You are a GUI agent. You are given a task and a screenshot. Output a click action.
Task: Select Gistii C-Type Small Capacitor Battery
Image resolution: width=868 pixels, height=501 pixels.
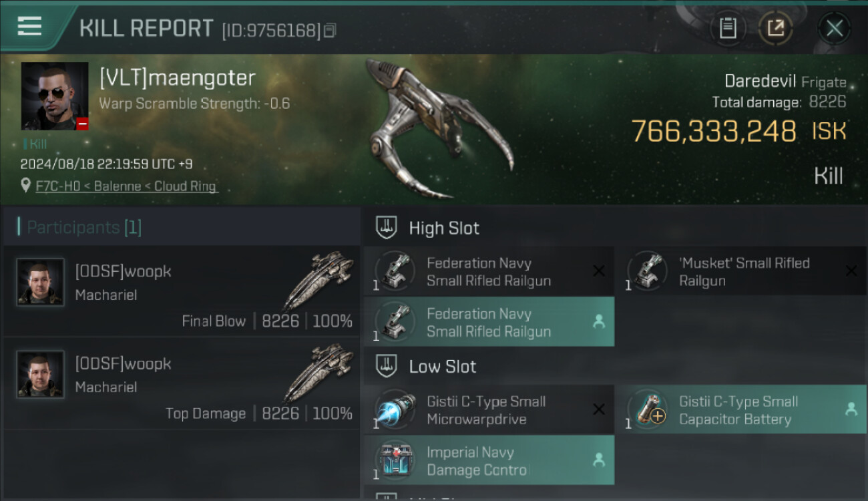741,410
